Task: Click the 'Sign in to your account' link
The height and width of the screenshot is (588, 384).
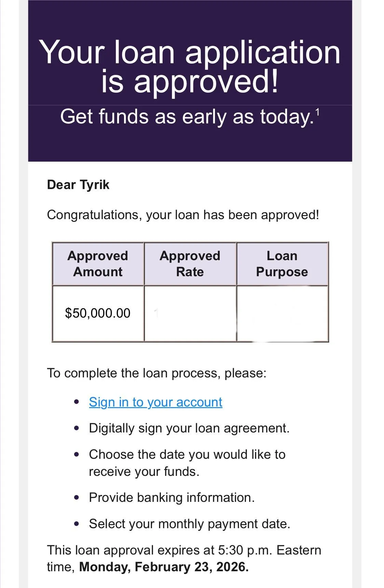Action: coord(155,402)
